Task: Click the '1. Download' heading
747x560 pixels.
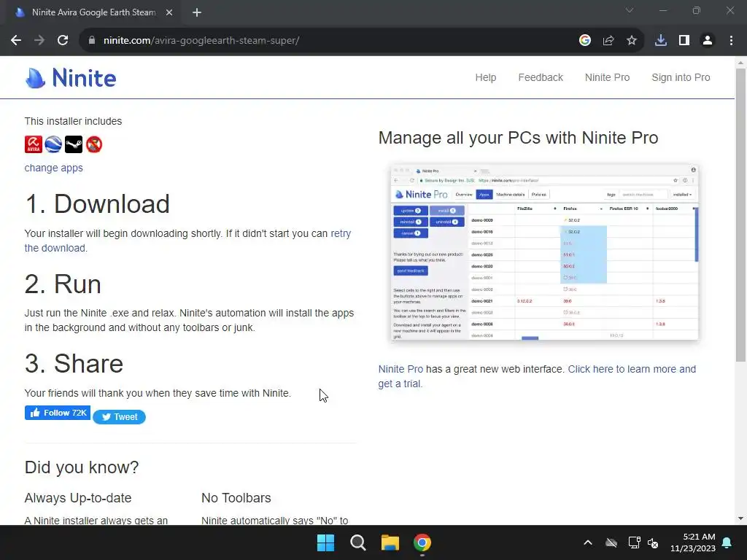Action: pyautogui.click(x=97, y=204)
